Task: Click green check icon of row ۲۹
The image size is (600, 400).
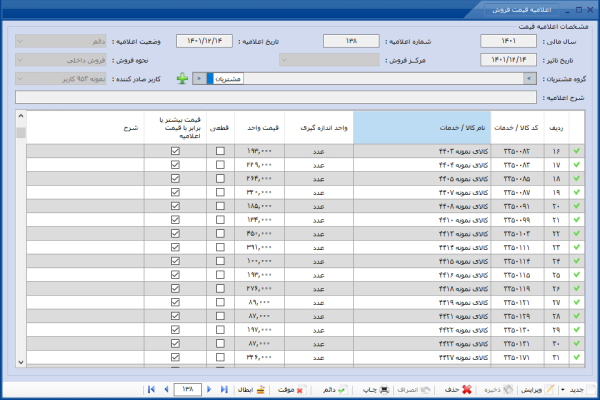Action: coord(577,330)
